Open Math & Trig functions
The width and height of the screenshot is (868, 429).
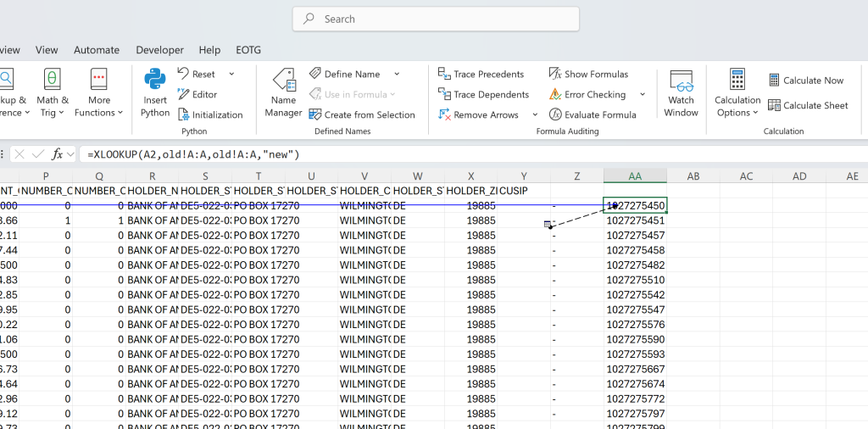click(x=52, y=93)
